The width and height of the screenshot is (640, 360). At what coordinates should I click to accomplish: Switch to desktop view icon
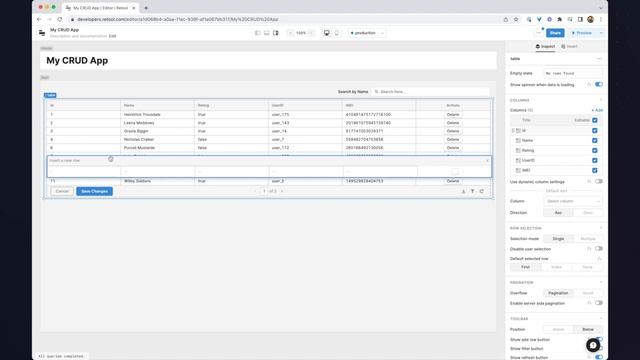(327, 33)
